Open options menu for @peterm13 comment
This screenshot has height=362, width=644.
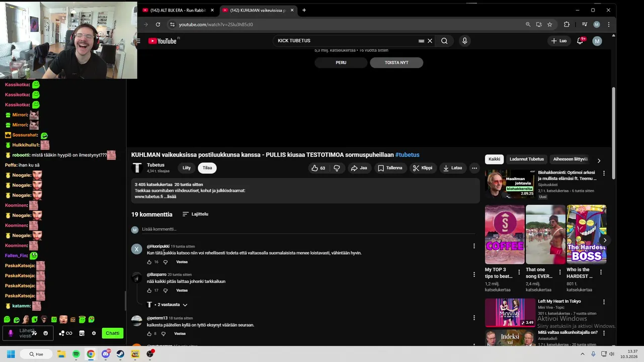tap(473, 318)
